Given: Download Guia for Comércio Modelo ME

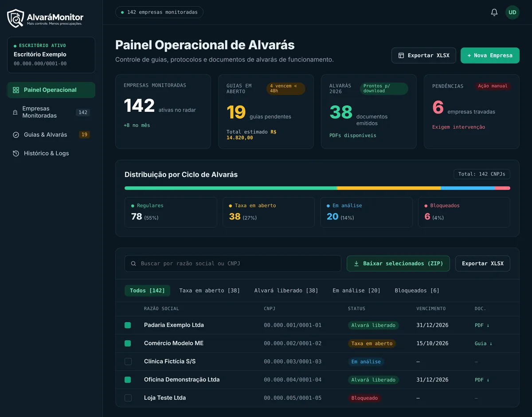Looking at the screenshot, I should click(x=483, y=343).
